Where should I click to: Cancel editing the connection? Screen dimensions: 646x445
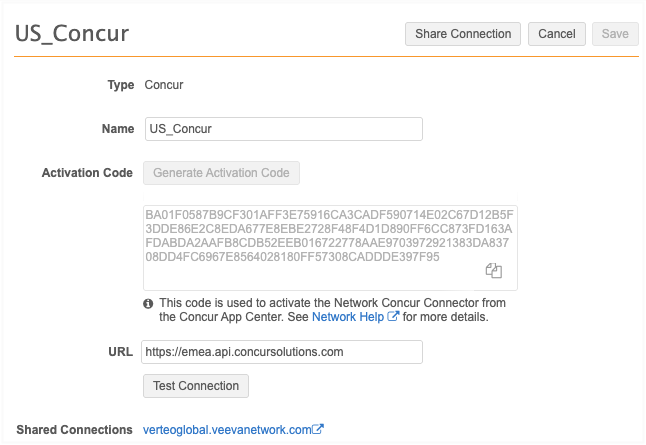pyautogui.click(x=556, y=34)
